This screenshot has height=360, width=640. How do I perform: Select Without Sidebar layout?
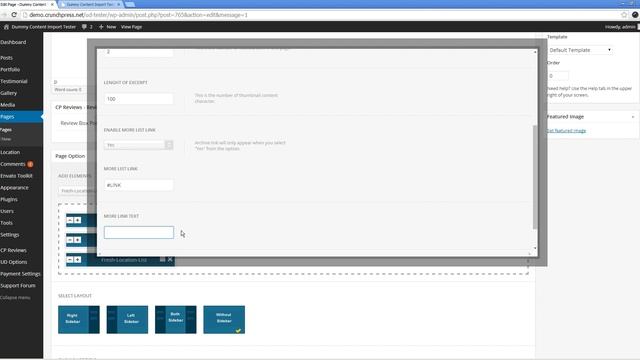[x=224, y=320]
